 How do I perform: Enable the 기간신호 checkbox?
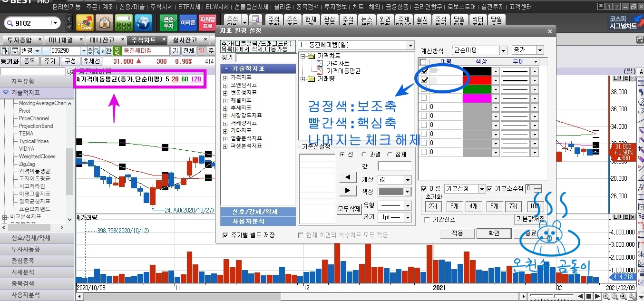[x=427, y=220]
